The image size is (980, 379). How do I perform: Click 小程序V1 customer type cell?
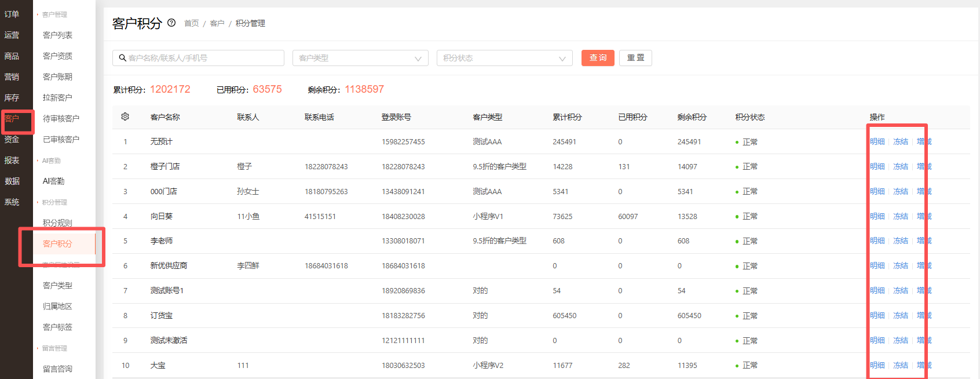point(488,216)
